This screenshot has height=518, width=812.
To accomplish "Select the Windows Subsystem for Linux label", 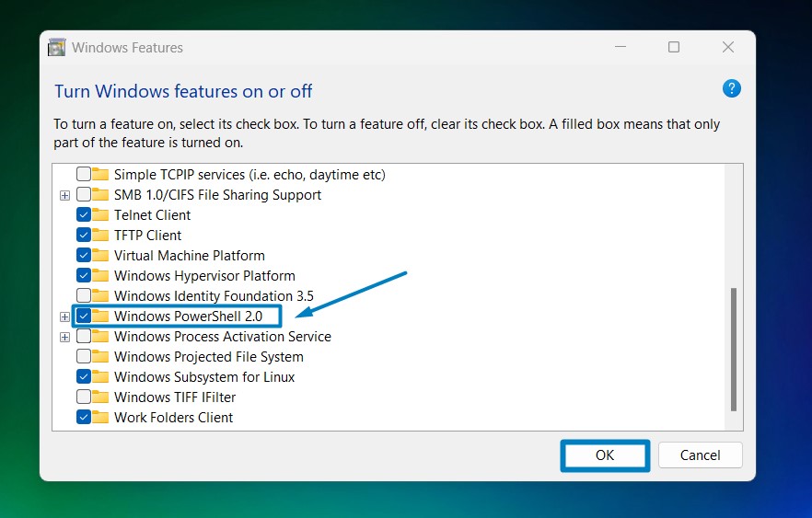I will click(204, 376).
